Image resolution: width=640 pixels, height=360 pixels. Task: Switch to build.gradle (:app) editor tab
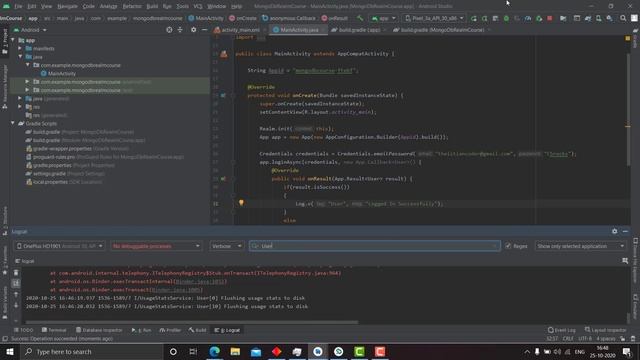(358, 30)
